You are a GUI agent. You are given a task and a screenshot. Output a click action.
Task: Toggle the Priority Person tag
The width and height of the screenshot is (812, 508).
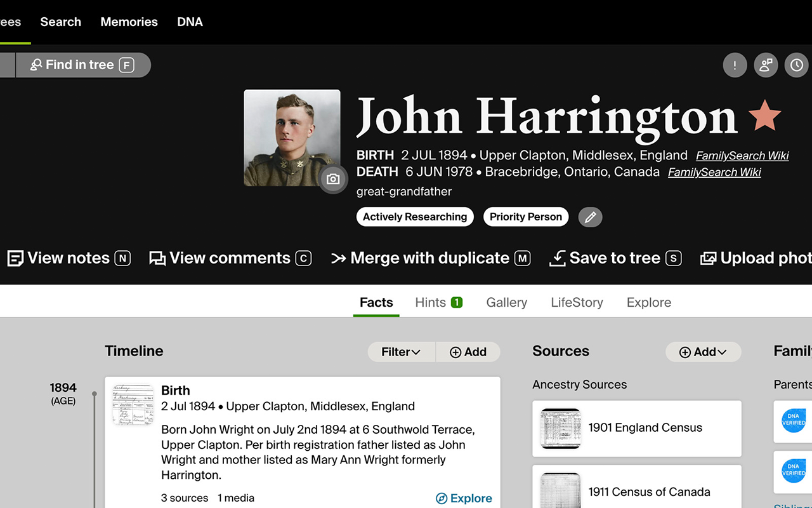click(x=526, y=217)
